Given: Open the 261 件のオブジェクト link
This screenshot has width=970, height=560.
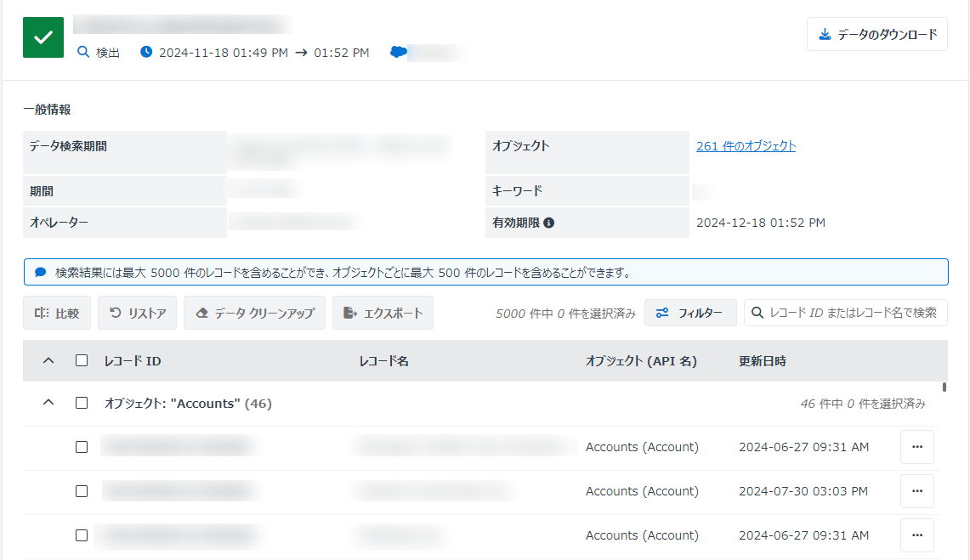Looking at the screenshot, I should point(746,146).
